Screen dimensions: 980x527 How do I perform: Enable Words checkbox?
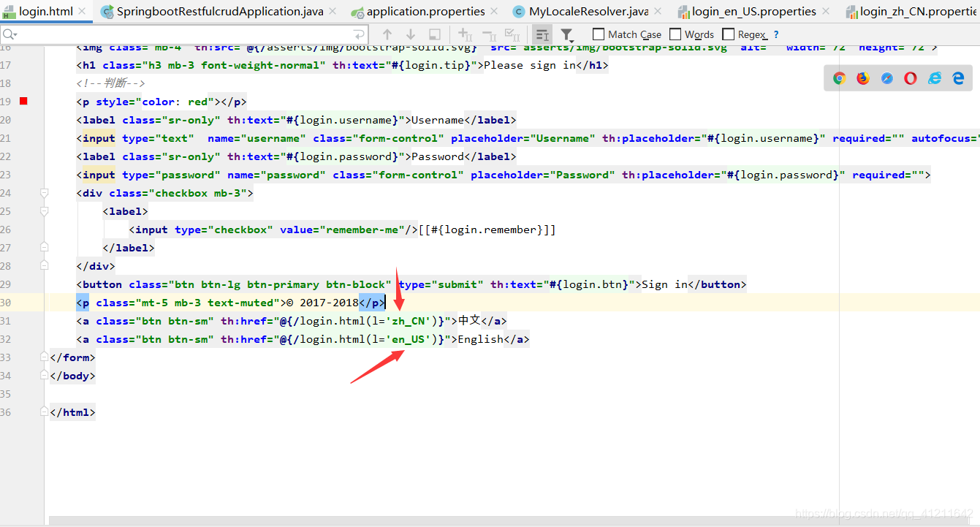point(675,34)
